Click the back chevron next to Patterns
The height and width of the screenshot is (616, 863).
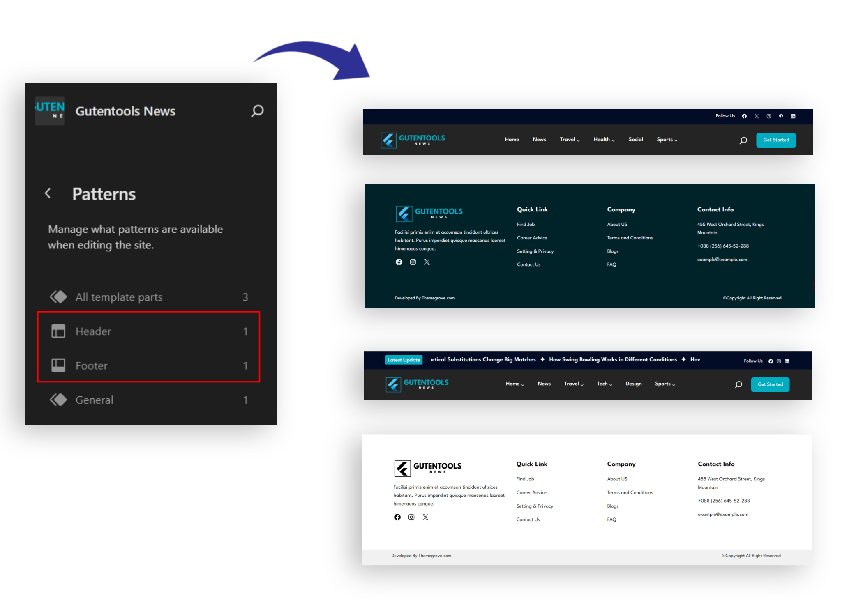[x=48, y=193]
